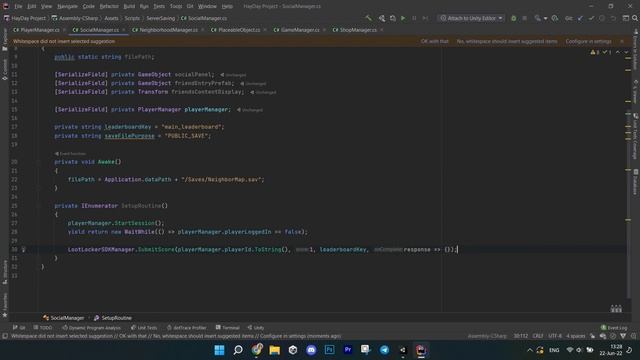Viewport: 640px width, 360px height.
Task: Open File Explorer from taskbar
Action: [x=274, y=350]
